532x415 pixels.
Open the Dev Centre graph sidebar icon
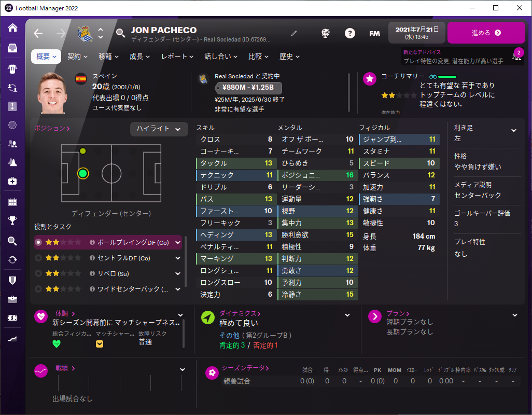pos(12,339)
